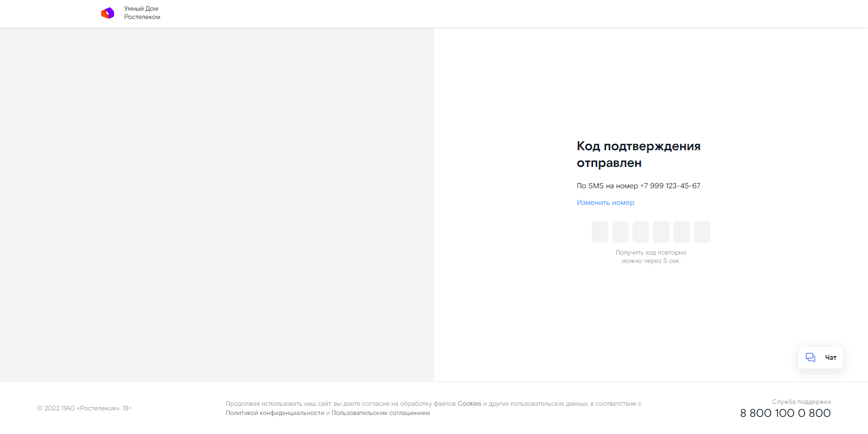Select the second code digit box
The width and height of the screenshot is (868, 434).
pos(620,232)
